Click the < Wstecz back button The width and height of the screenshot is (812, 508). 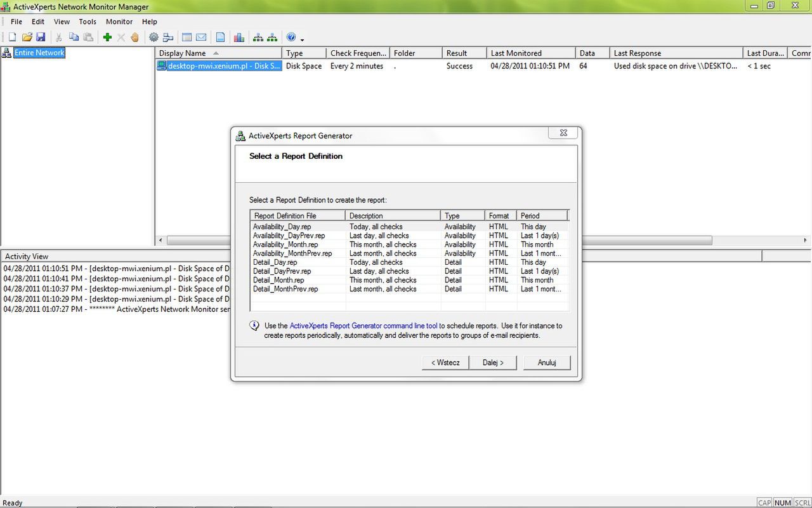[x=445, y=363]
